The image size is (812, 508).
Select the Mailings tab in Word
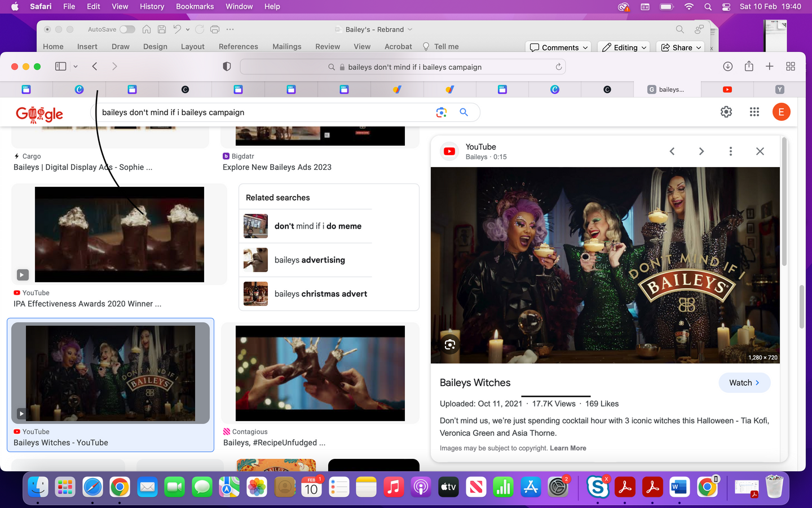pos(287,47)
